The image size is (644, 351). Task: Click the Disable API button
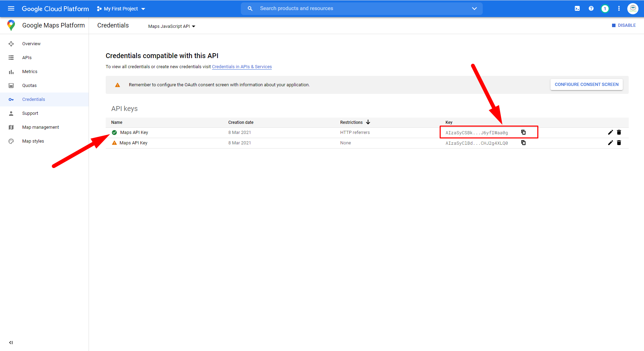click(624, 25)
